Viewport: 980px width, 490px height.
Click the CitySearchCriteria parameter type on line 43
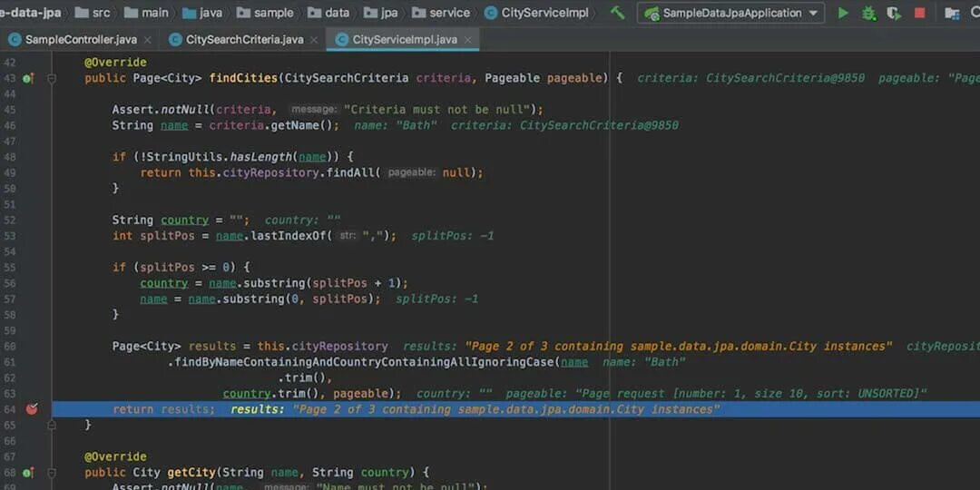(x=348, y=78)
